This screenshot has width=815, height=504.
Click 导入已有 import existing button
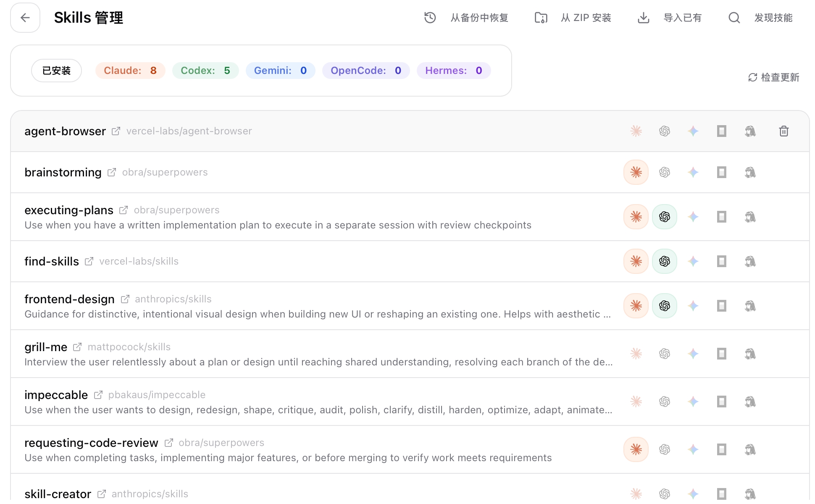tap(683, 18)
